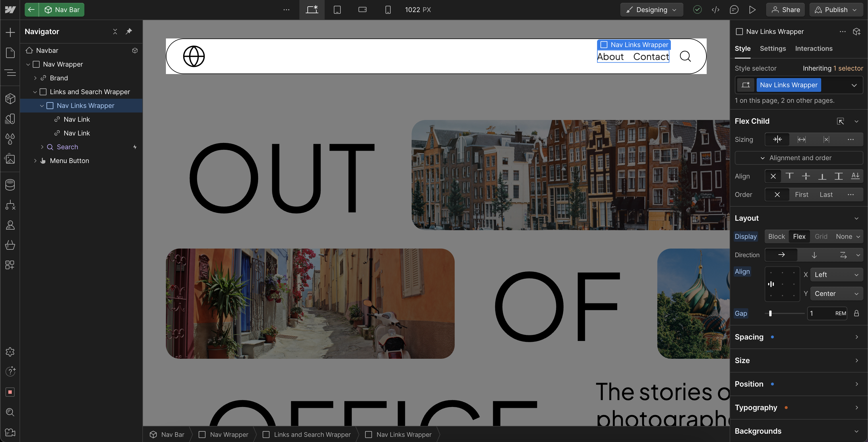Open the comments speech bubble icon
868x442 pixels.
(734, 10)
